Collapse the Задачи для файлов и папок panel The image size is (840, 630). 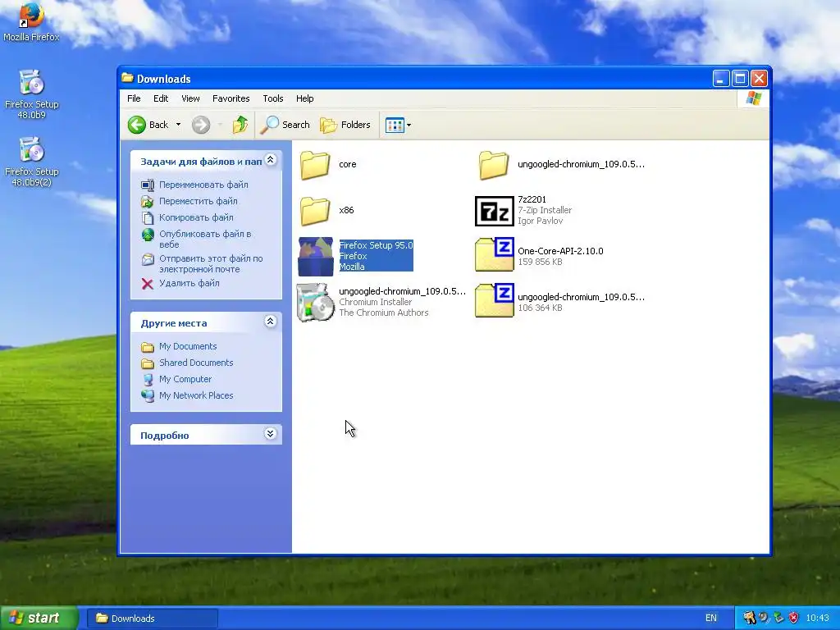271,160
